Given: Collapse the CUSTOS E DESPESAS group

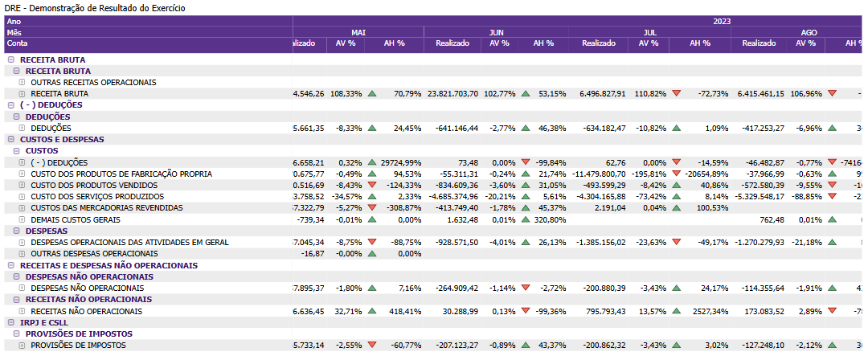Looking at the screenshot, I should 10,139.
